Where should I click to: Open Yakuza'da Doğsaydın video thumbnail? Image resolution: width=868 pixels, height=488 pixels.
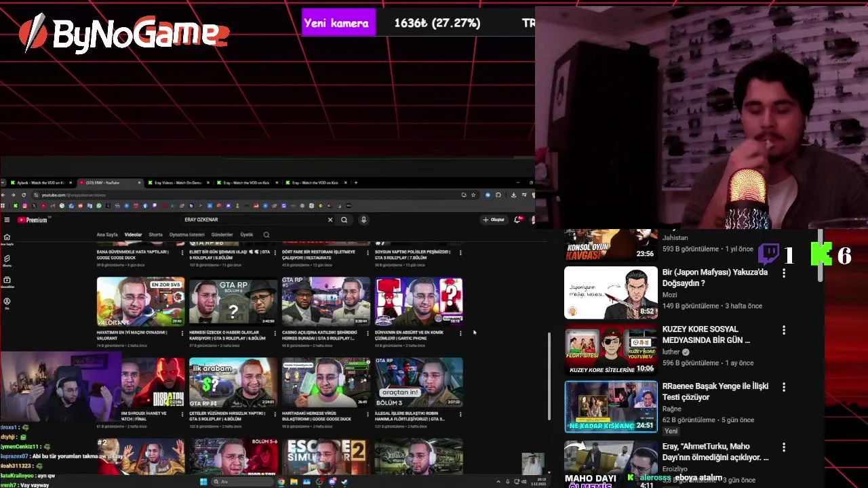[x=611, y=293]
